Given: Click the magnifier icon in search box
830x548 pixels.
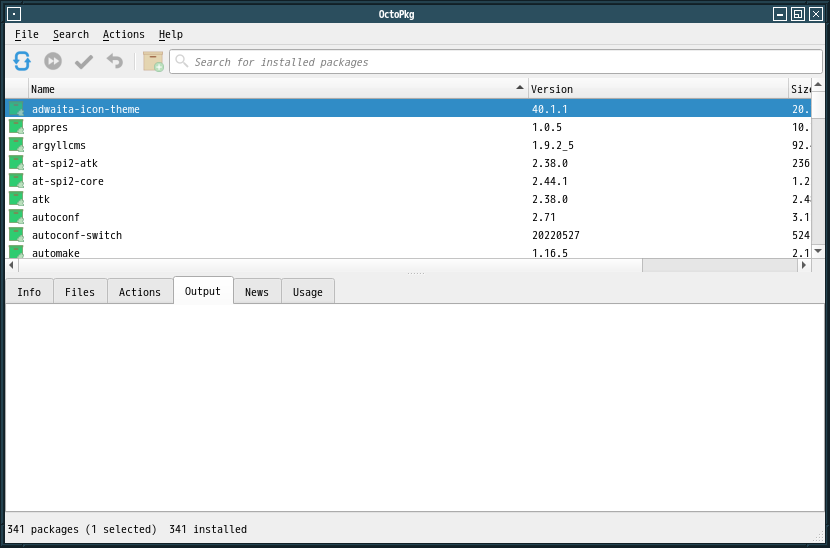Looking at the screenshot, I should pyautogui.click(x=182, y=61).
